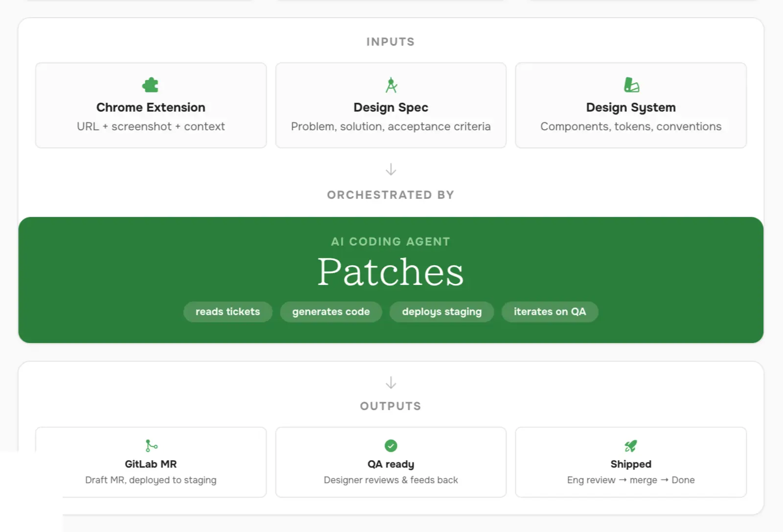This screenshot has width=783, height=532.
Task: Click 'Draft MR, deployed to staging' text
Action: [x=151, y=480]
